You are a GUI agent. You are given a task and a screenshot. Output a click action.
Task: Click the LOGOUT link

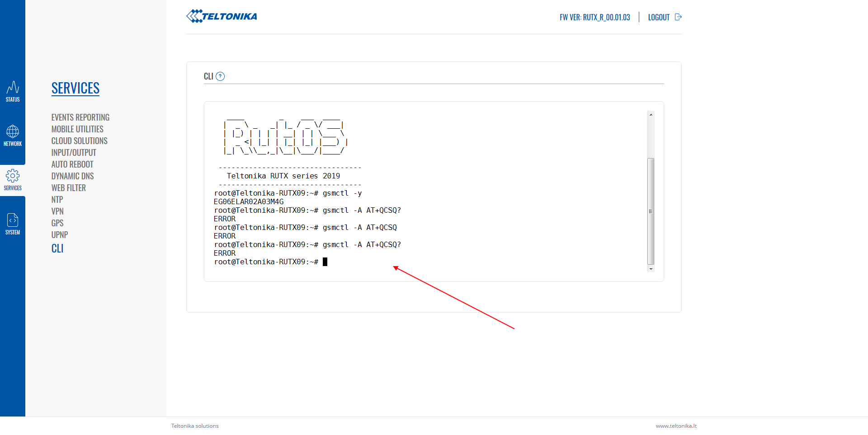[659, 17]
